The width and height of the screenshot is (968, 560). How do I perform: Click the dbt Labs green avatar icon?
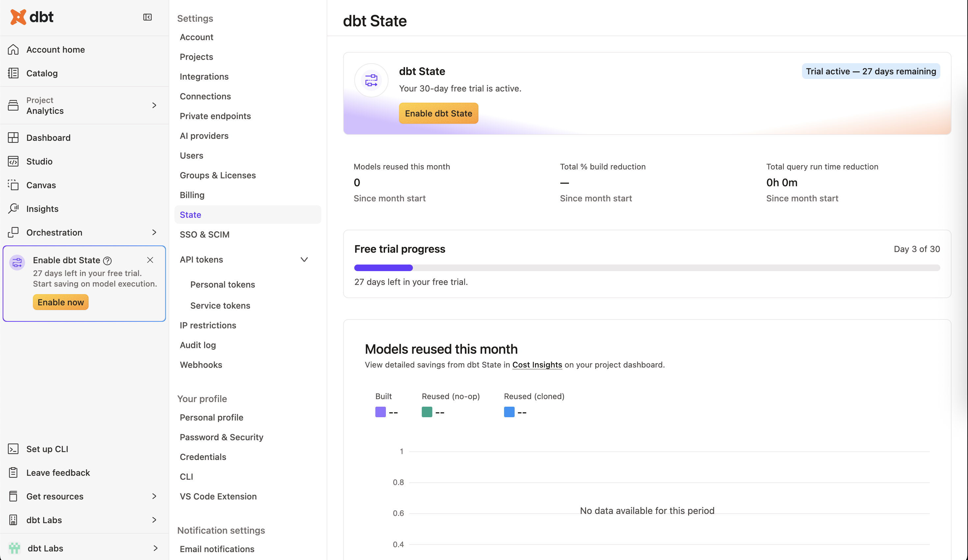14,548
